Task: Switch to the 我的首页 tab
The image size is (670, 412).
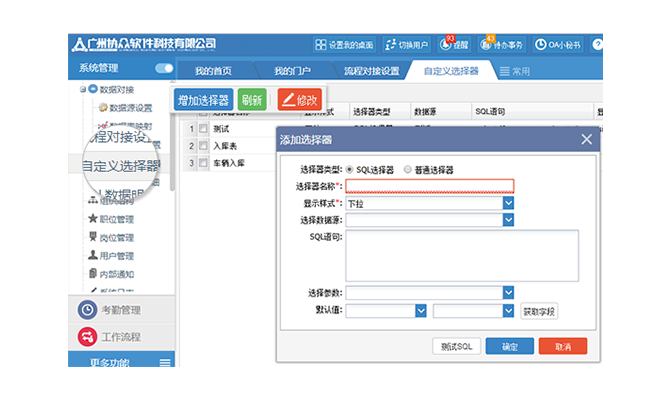Action: (213, 71)
